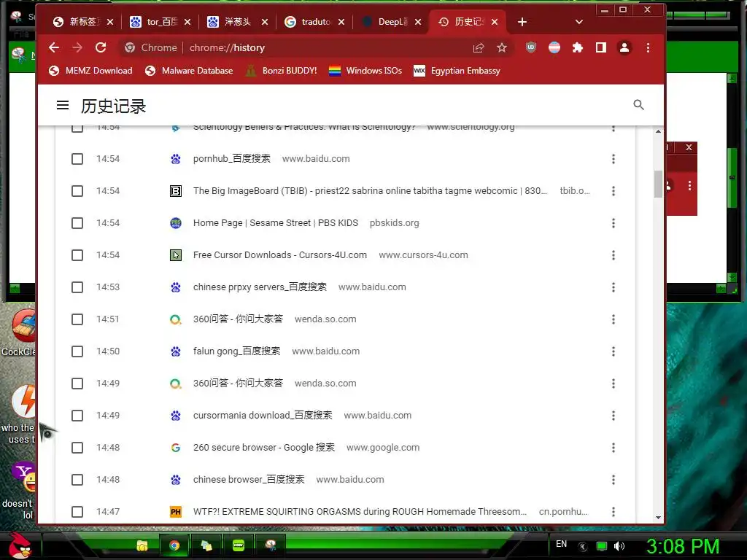Click the 3:08 PM taskbar clock
This screenshot has width=747, height=560.
(x=682, y=546)
